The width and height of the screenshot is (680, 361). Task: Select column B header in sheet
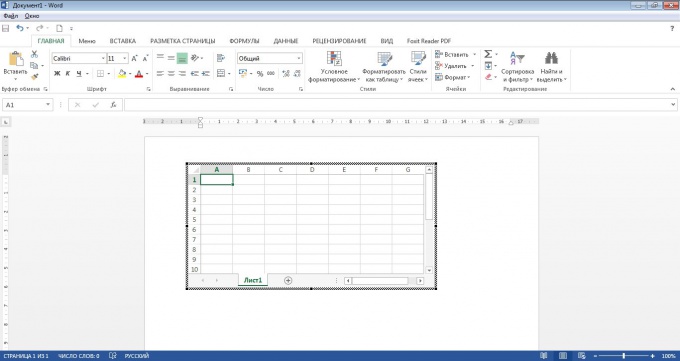pos(248,170)
